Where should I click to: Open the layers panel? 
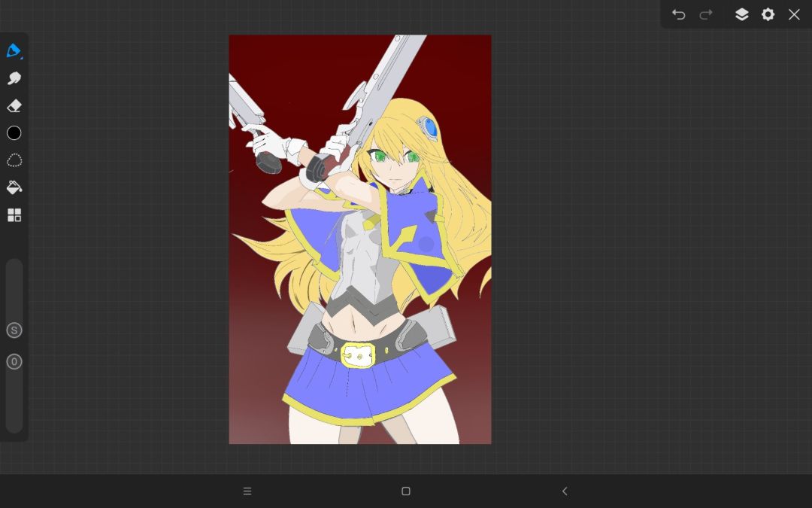pyautogui.click(x=741, y=14)
